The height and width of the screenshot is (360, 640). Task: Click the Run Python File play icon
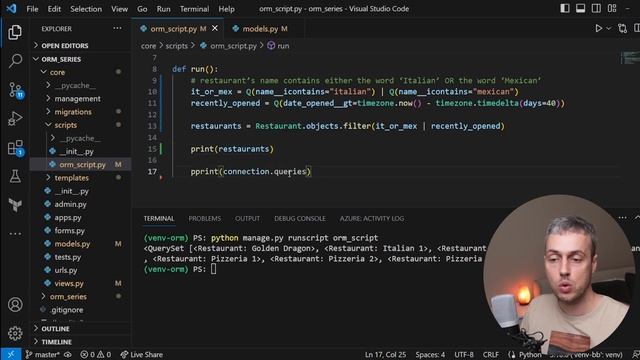tap(598, 29)
